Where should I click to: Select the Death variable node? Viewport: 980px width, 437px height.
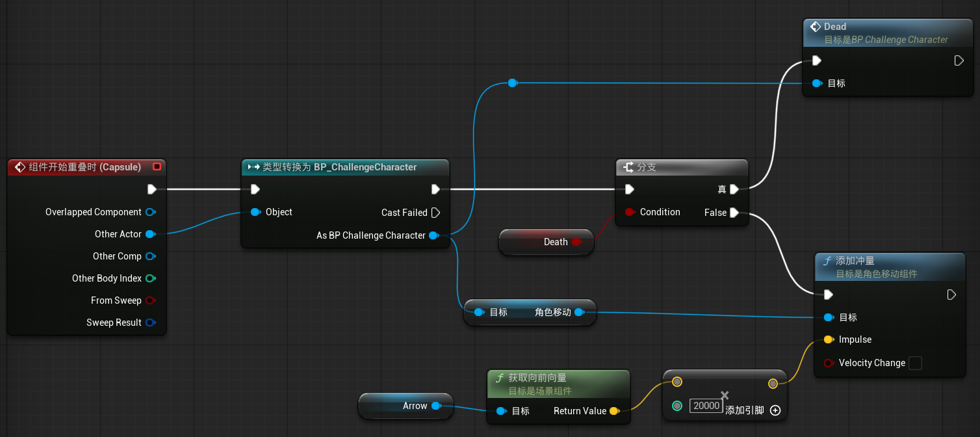[546, 242]
